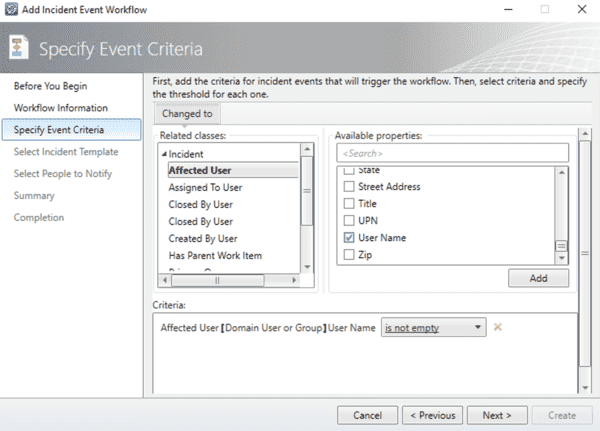Open the Workflow Information step

click(61, 108)
